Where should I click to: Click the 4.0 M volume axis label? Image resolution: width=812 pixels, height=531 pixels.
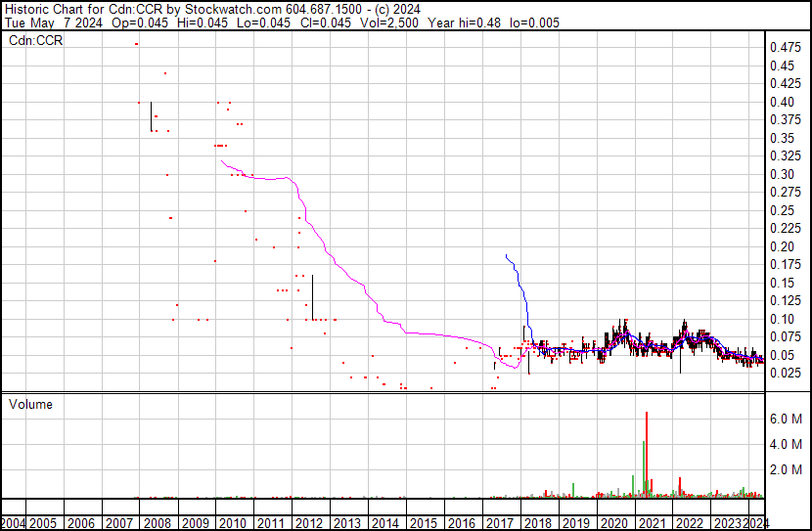pos(787,444)
